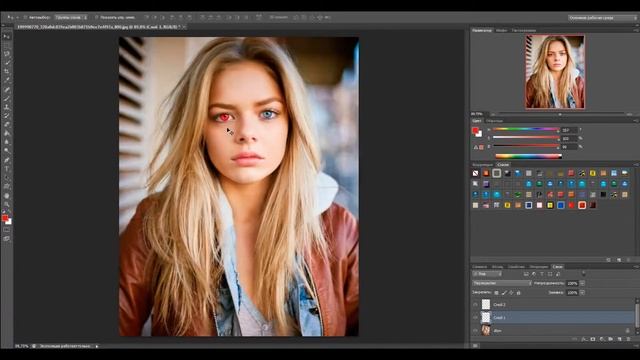Open the layer fill slider dropdown
Viewport: 640px width, 360px height.
pos(582,293)
